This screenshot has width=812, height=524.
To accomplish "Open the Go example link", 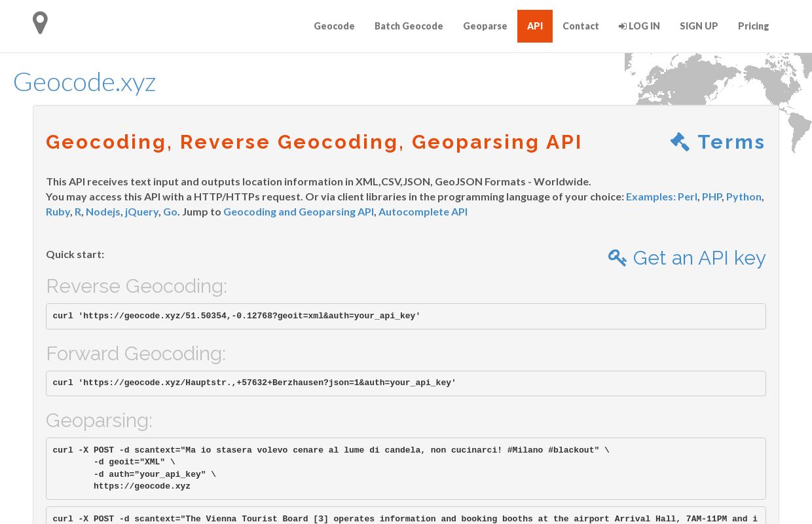I will 170,212.
